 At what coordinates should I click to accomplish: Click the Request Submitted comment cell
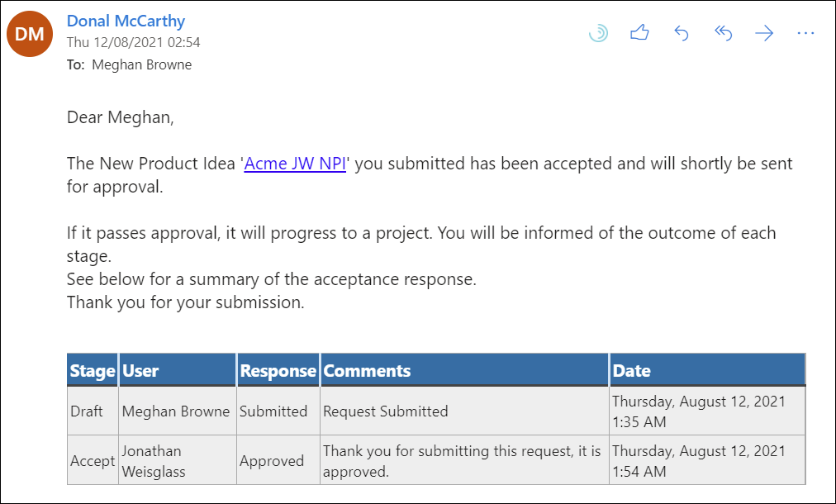click(386, 411)
